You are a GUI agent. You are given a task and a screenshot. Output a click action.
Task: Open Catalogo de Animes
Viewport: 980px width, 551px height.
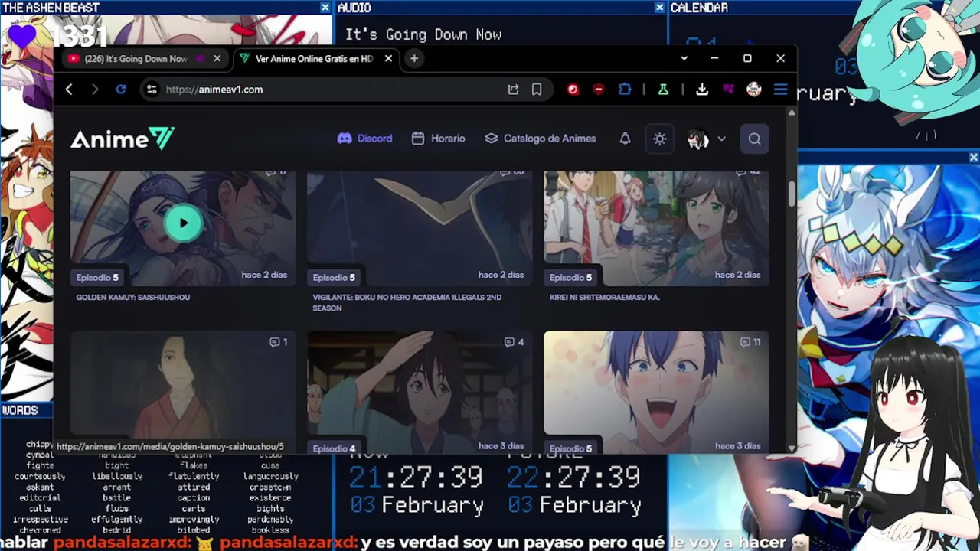pyautogui.click(x=540, y=139)
